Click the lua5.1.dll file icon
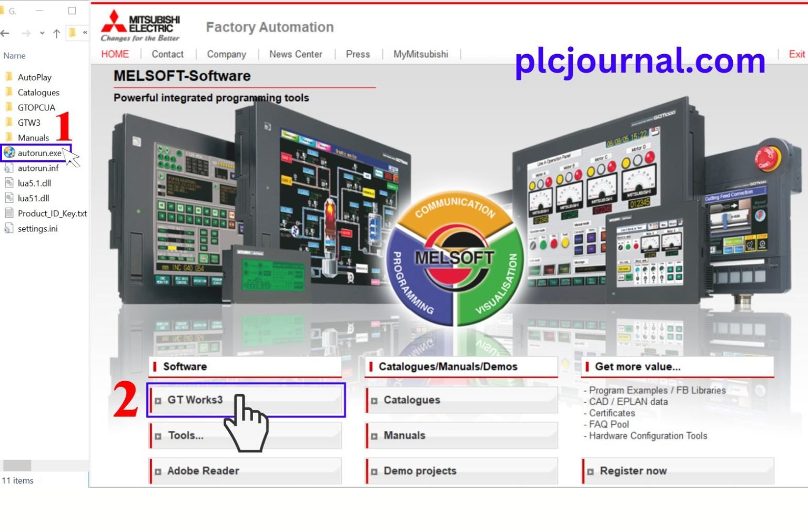 pyautogui.click(x=9, y=183)
